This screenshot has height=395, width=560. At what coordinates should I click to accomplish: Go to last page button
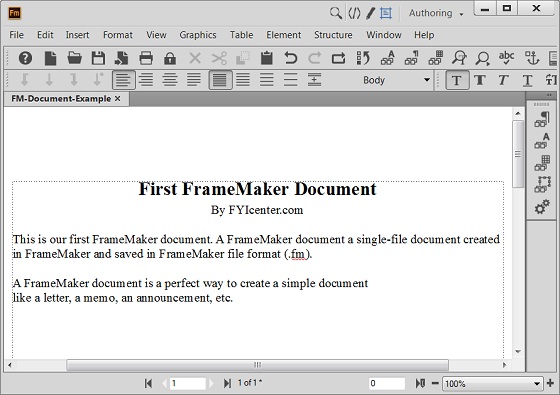[x=227, y=383]
